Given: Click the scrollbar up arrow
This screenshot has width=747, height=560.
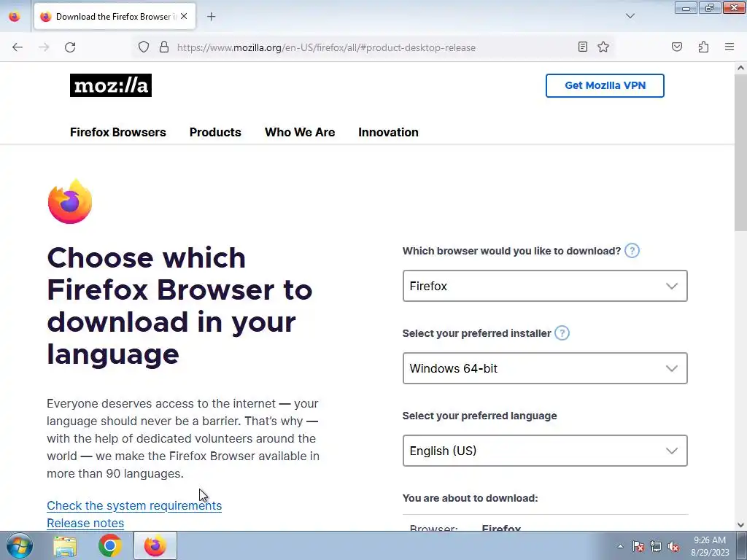Looking at the screenshot, I should click(740, 68).
